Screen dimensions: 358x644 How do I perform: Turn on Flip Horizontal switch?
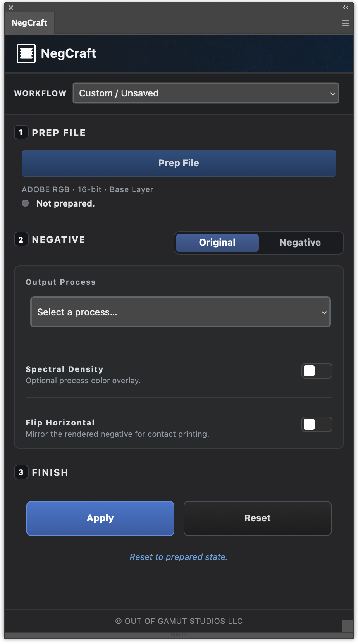click(317, 424)
